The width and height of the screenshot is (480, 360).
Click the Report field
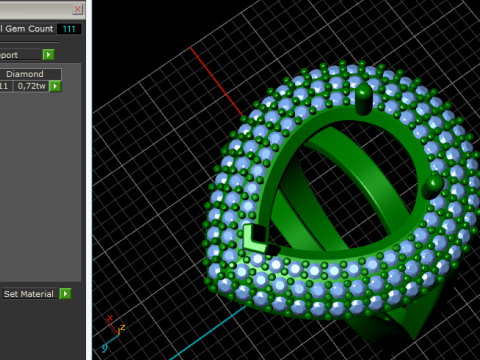tap(20, 55)
